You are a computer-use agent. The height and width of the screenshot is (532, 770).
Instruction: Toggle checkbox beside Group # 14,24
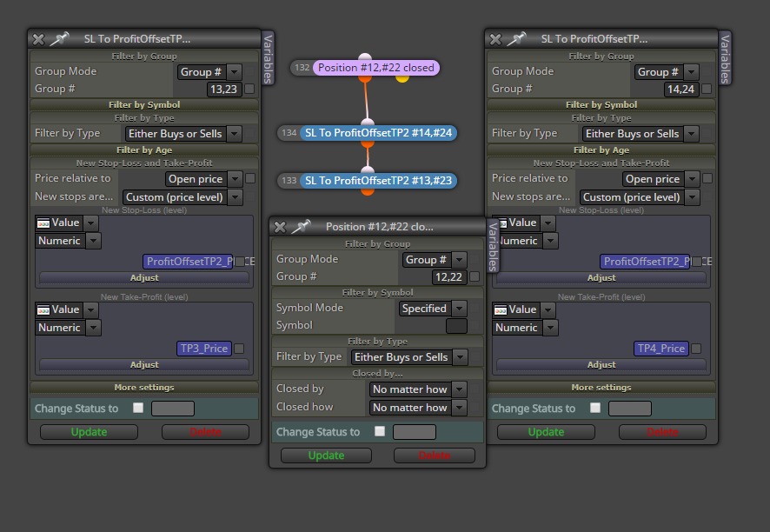707,89
